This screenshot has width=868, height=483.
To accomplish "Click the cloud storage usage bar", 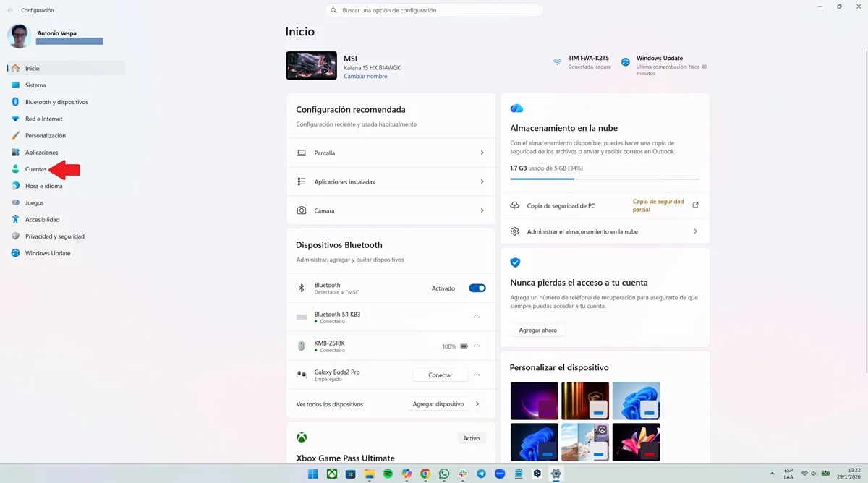I will (605, 179).
